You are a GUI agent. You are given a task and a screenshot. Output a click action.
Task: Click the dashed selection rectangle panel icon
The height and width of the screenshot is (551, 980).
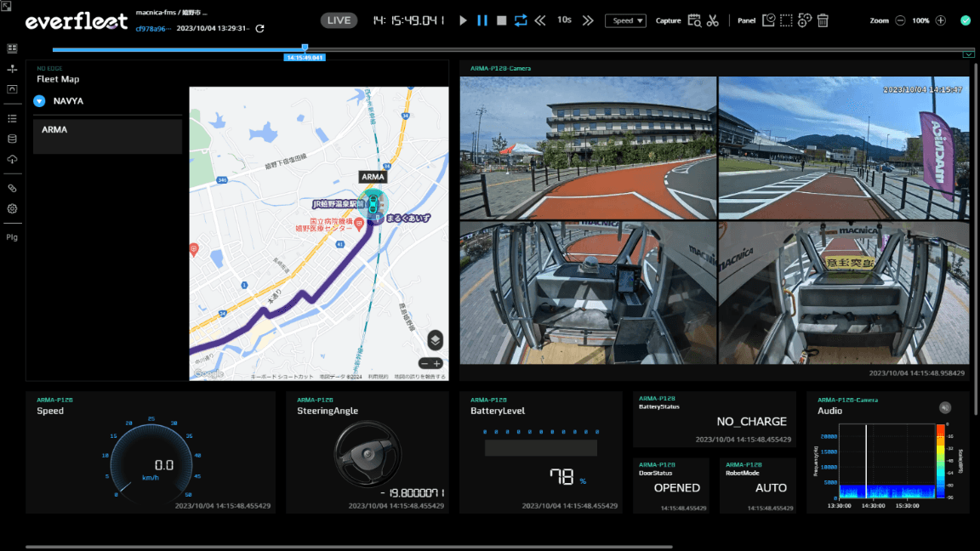click(786, 20)
